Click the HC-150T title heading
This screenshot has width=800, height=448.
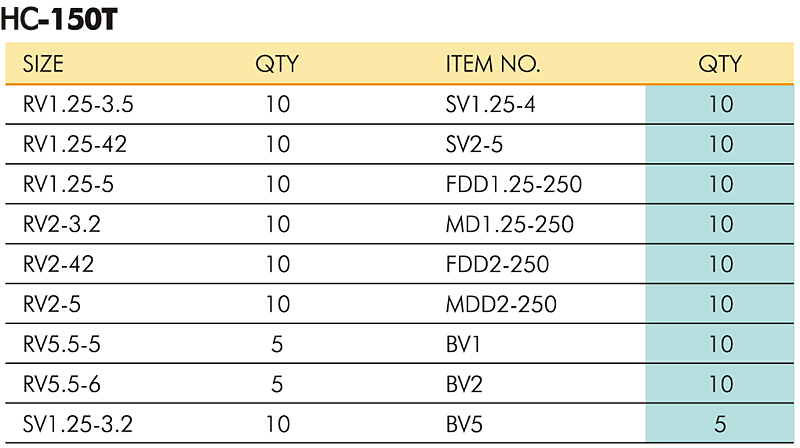(x=59, y=19)
